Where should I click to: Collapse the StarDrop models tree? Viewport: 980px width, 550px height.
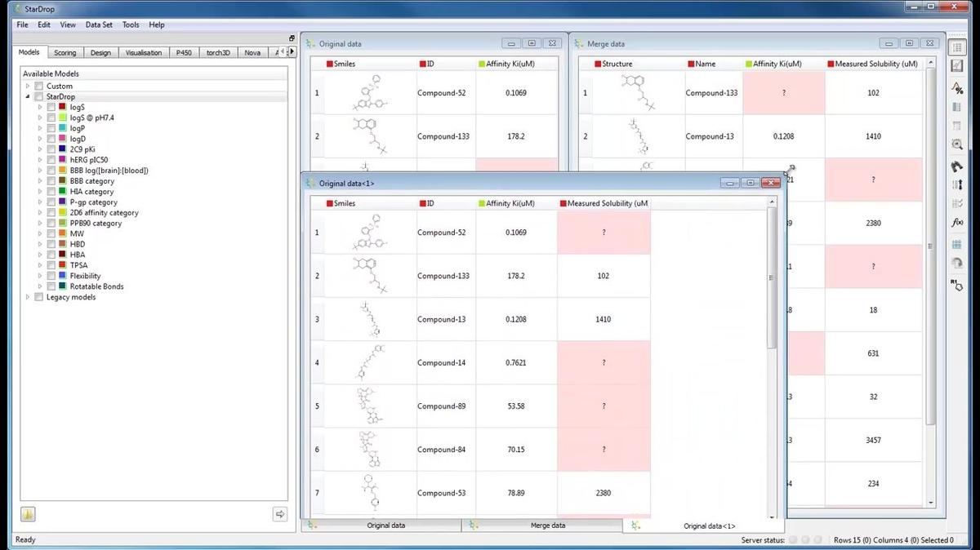[28, 95]
